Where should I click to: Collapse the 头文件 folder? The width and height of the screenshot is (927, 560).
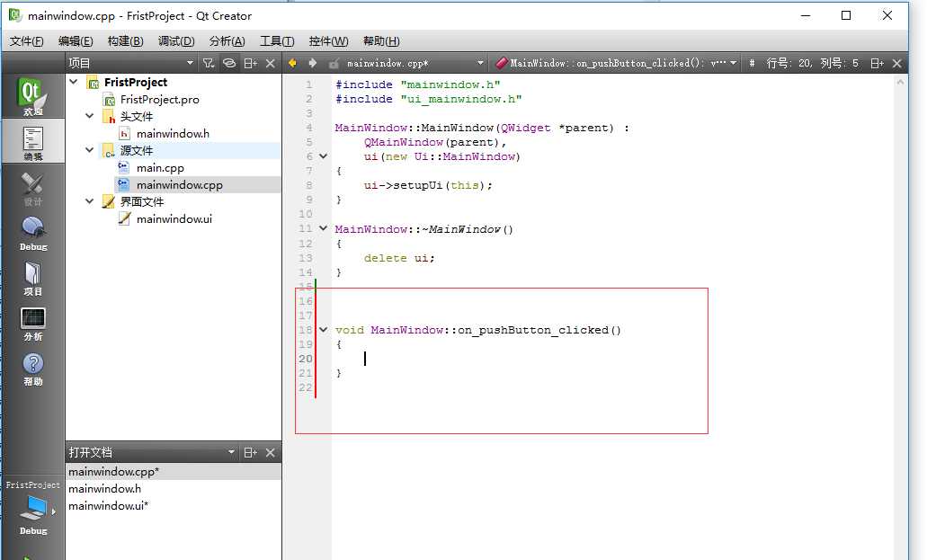pos(89,116)
